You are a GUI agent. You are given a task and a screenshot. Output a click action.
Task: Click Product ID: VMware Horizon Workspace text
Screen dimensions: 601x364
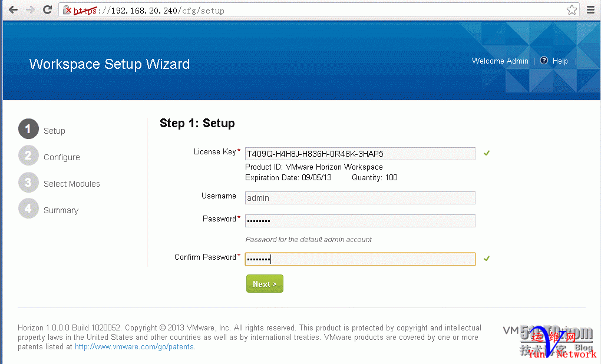314,167
